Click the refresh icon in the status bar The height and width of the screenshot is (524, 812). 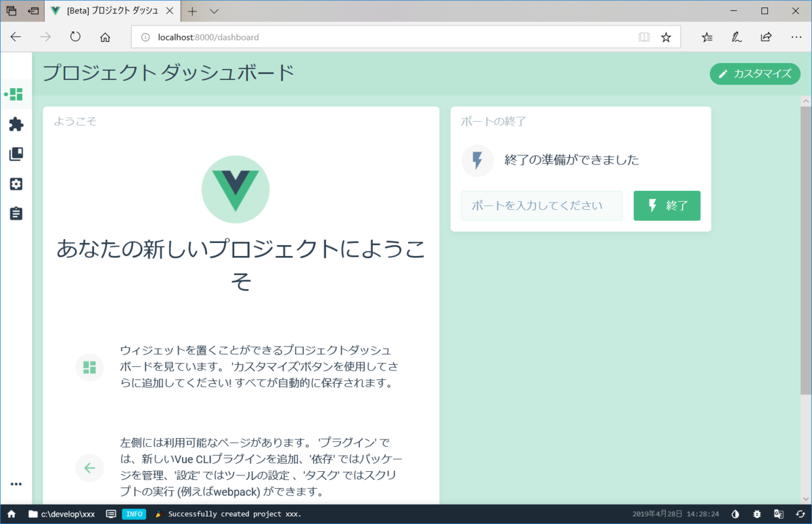click(x=801, y=514)
